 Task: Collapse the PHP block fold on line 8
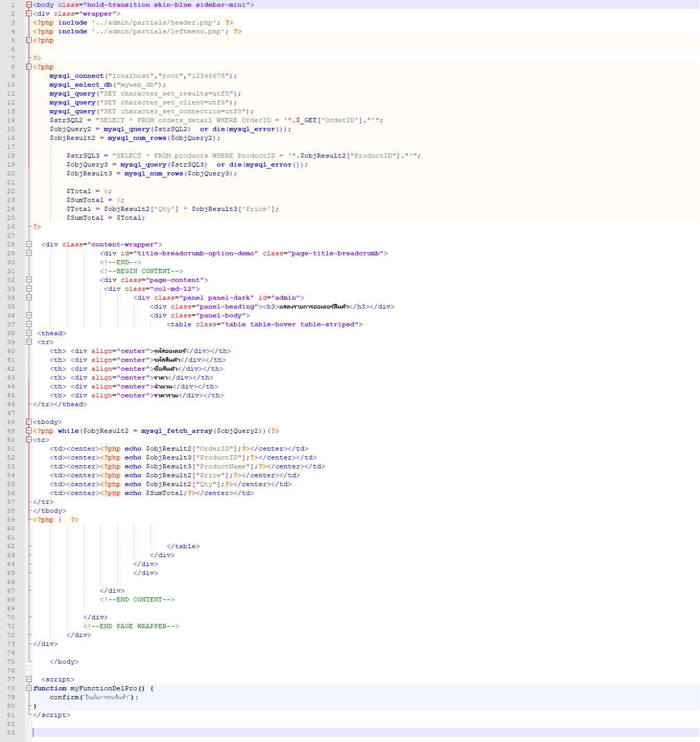click(x=29, y=67)
